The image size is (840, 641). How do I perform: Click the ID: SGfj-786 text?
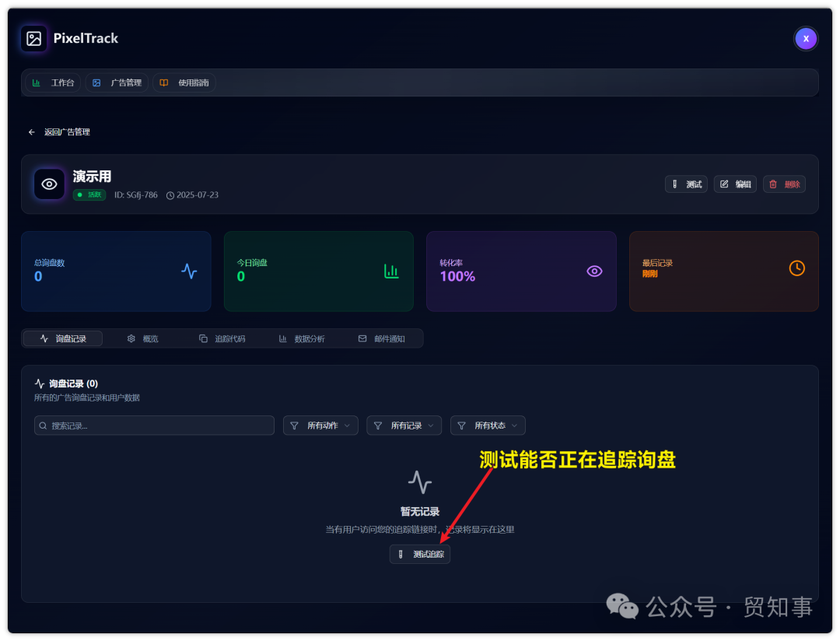click(x=135, y=194)
